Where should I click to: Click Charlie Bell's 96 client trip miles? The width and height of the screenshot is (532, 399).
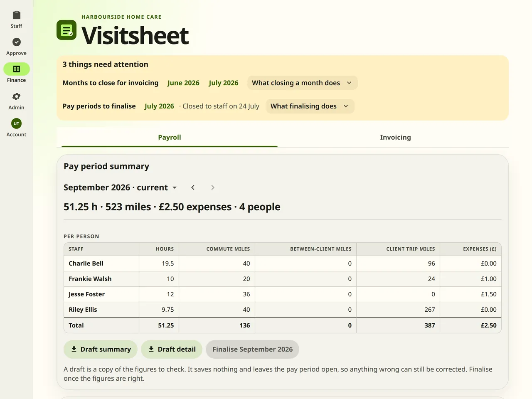coord(398,264)
